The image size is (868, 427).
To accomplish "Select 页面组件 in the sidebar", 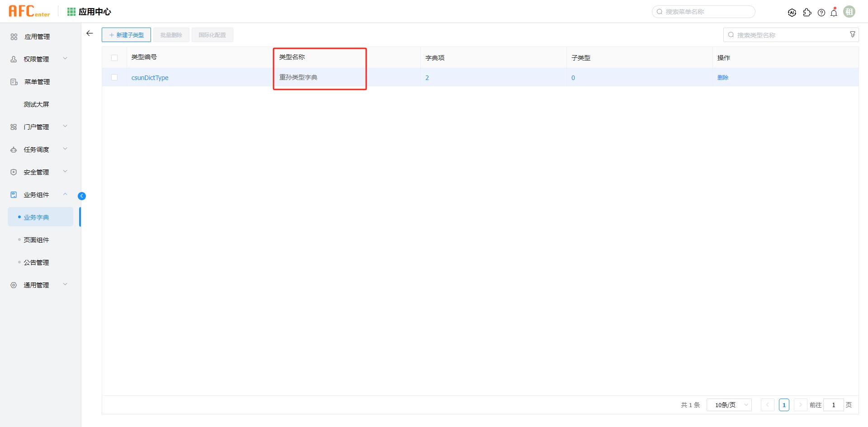I will (x=37, y=240).
